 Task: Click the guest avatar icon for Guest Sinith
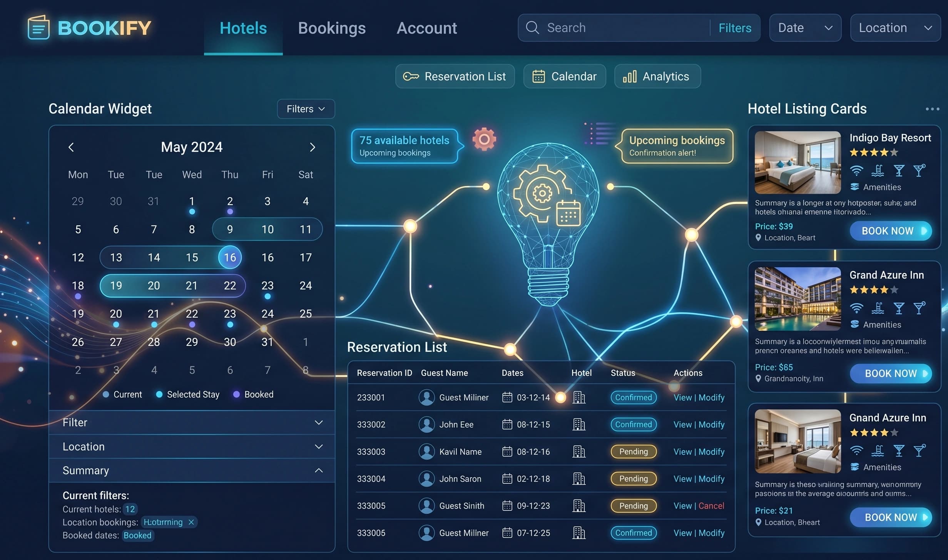tap(426, 506)
